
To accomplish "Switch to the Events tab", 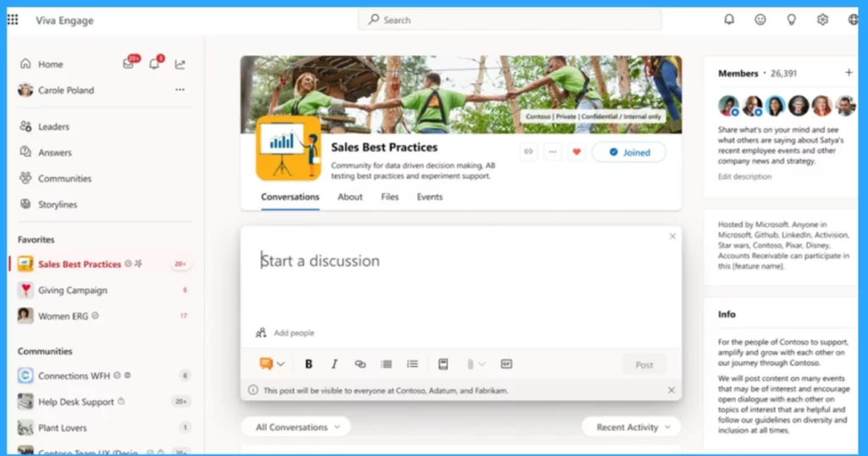I will (430, 197).
